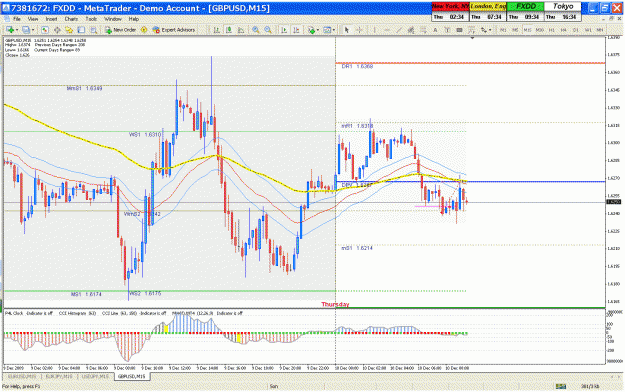Switch timeframe to H4
625x392 pixels.
(563, 30)
